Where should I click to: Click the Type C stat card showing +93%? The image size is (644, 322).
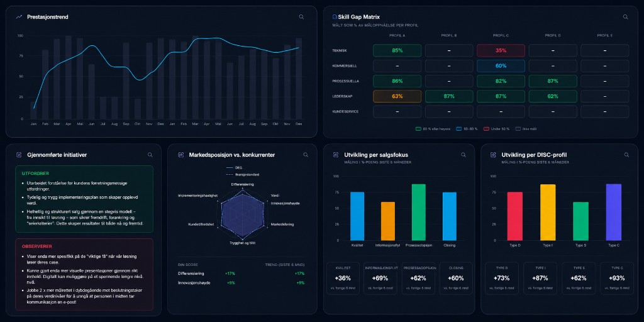[618, 279]
